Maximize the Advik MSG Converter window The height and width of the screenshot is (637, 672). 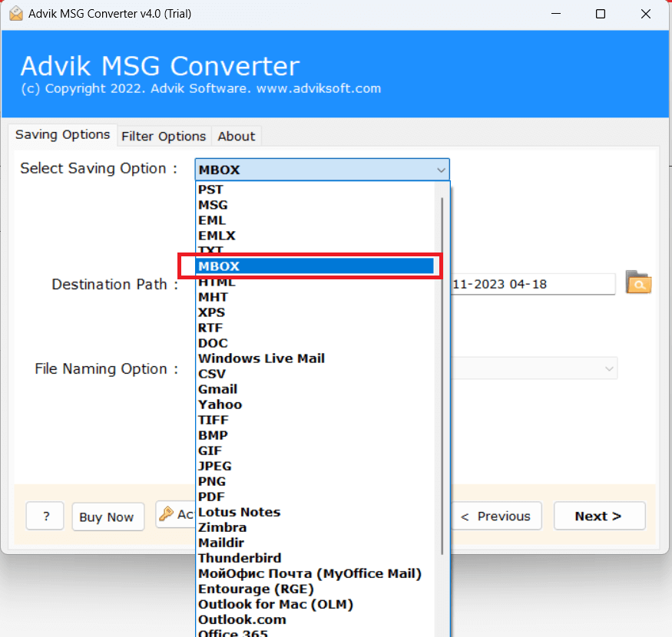click(x=601, y=14)
